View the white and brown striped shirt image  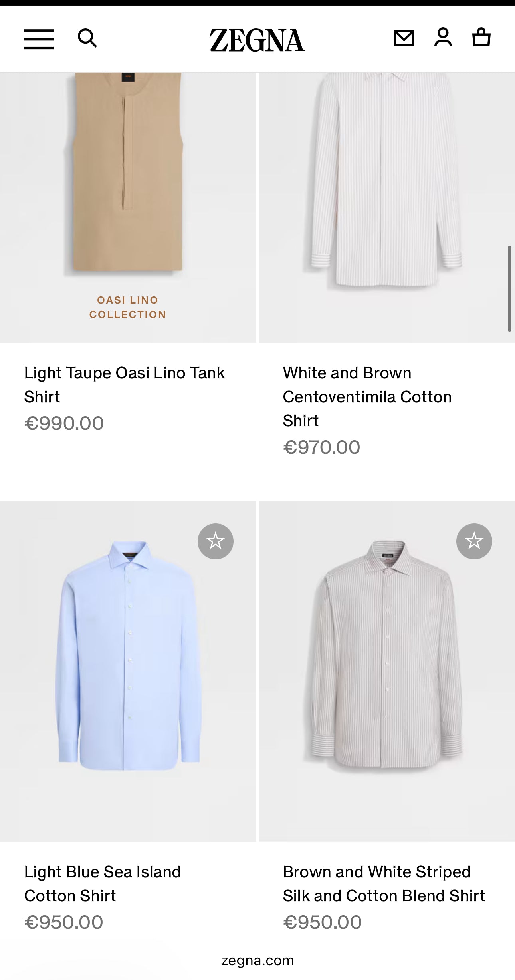[386, 180]
